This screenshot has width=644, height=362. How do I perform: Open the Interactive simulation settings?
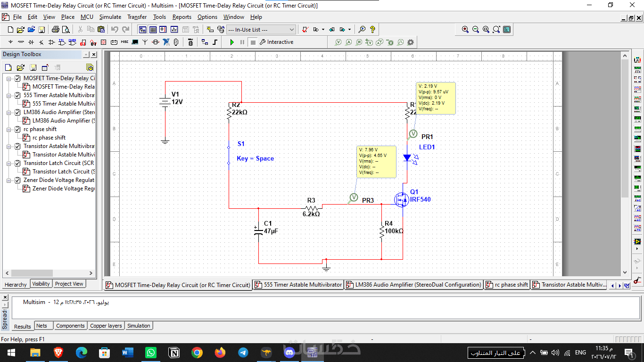(x=276, y=42)
